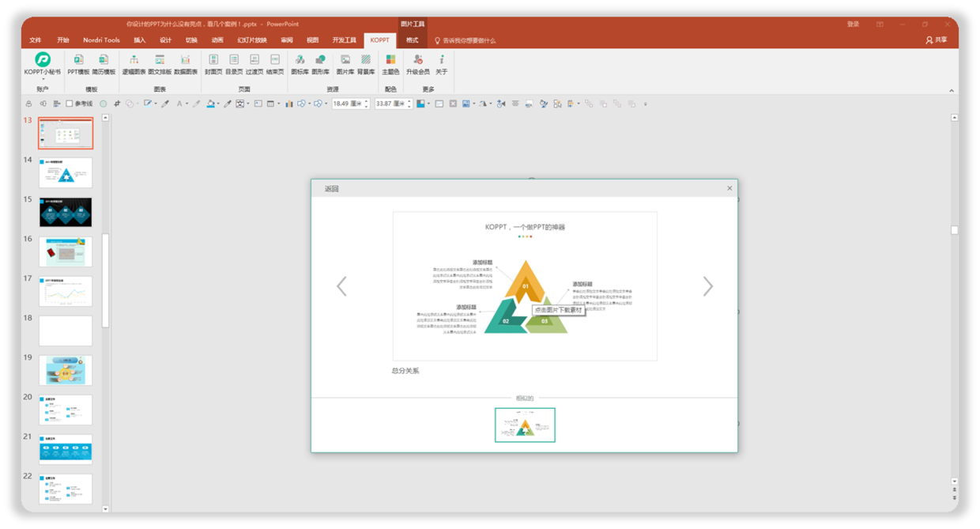Viewport: 980px width, 529px height.
Task: Click the bar chart icon in quick toolbar
Action: [x=289, y=104]
